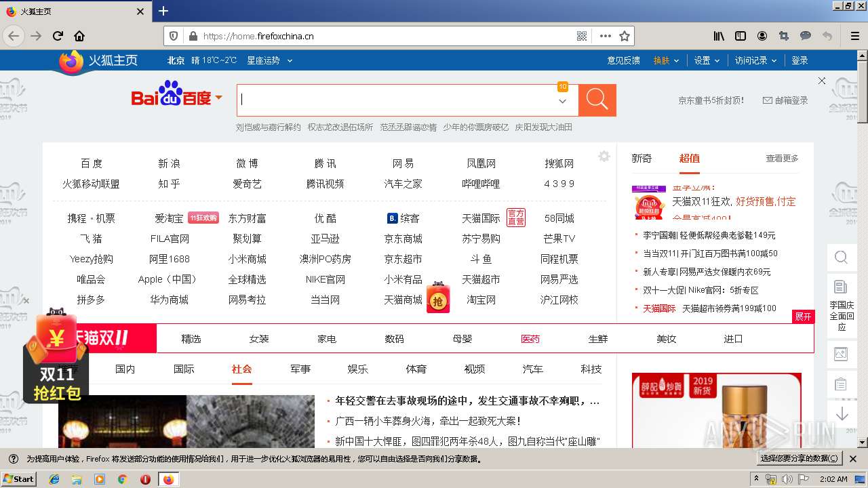Dismiss the search area X button
The image size is (868, 488).
822,81
